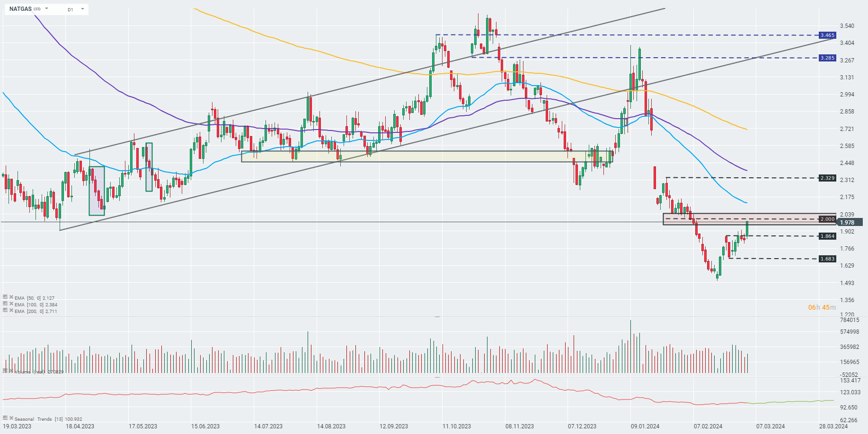Viewport: 868px width, 434px height.
Task: Click the 19.03.2023 date on time axis
Action: 18,426
